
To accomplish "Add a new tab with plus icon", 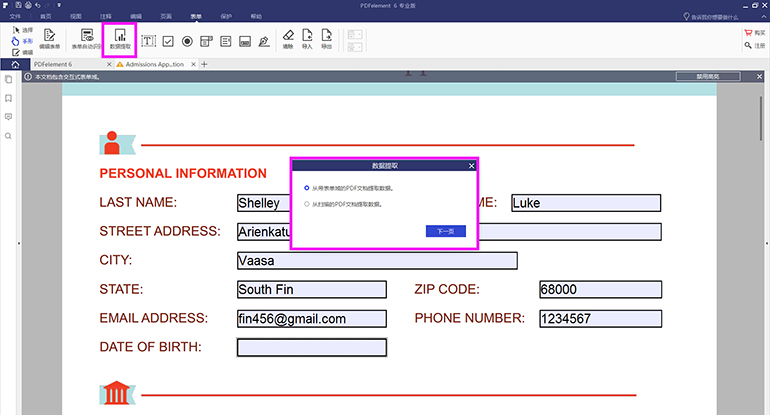I will pyautogui.click(x=204, y=64).
